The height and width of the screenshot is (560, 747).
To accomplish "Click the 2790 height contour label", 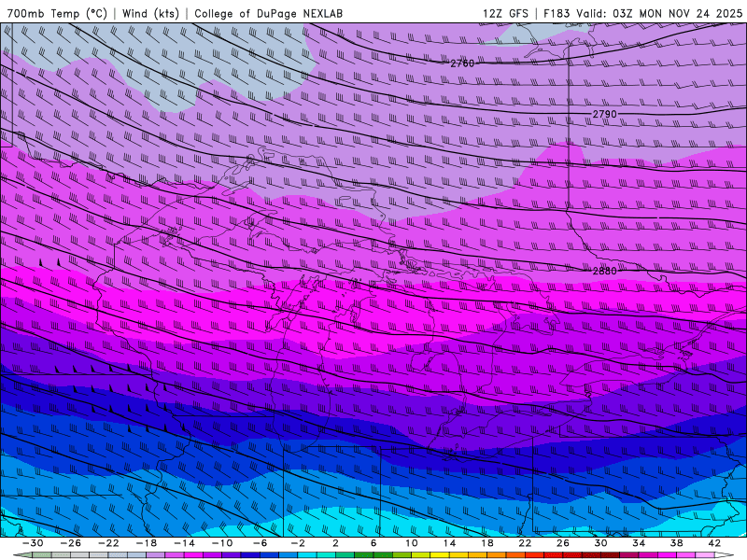I will pyautogui.click(x=604, y=114).
